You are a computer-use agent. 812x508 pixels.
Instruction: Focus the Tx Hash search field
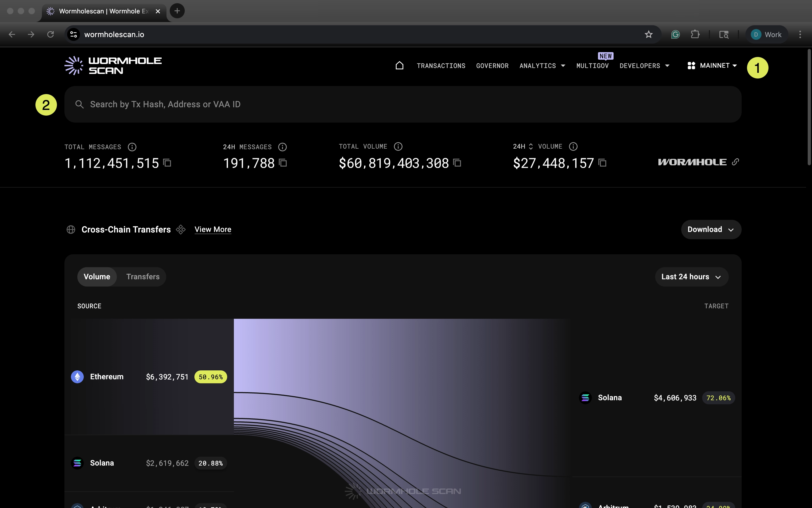(x=403, y=104)
